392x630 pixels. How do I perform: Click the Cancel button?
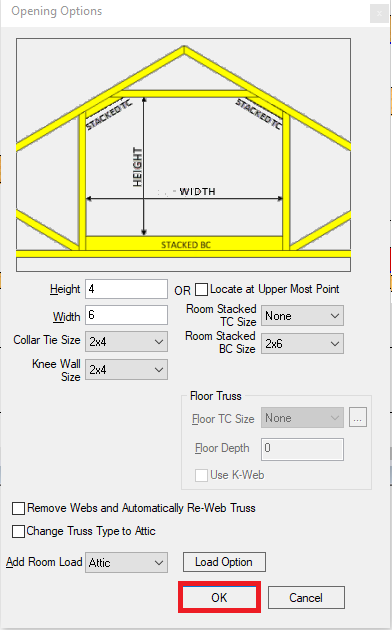[306, 597]
